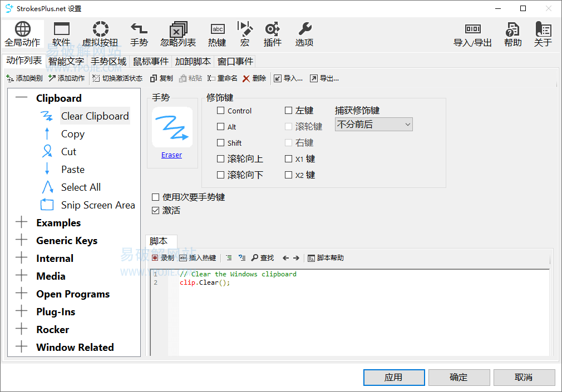Open the Eraser gesture link
Screen dimensions: 562x392
(x=171, y=155)
